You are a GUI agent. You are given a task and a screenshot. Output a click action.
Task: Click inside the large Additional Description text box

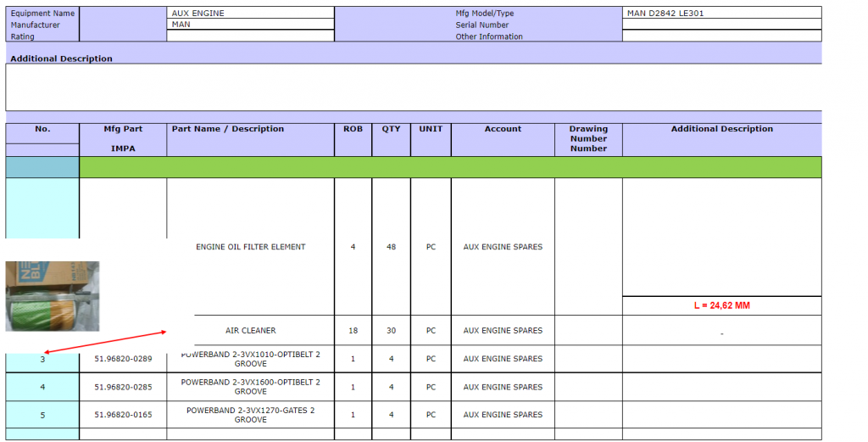[x=414, y=87]
